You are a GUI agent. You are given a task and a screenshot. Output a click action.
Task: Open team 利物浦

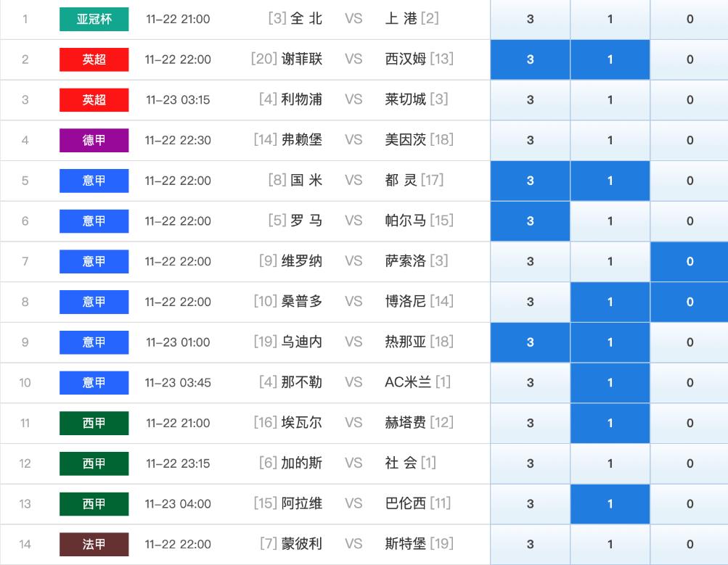pos(301,99)
